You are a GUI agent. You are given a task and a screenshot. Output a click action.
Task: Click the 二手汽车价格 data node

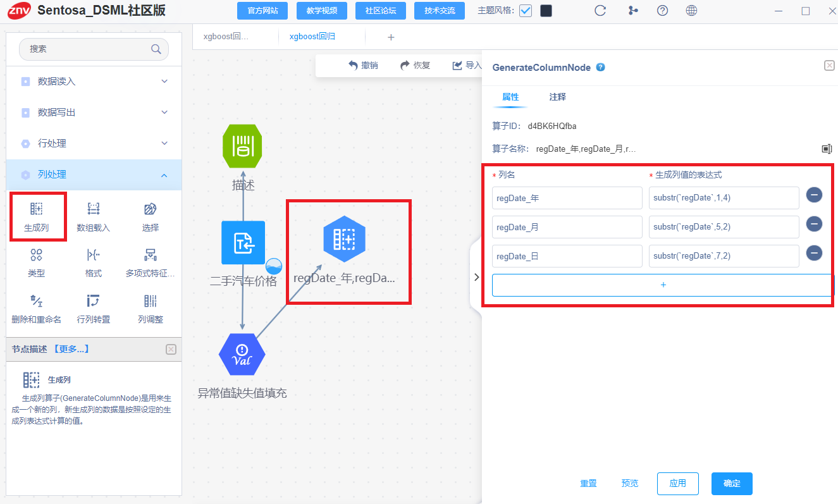point(243,242)
